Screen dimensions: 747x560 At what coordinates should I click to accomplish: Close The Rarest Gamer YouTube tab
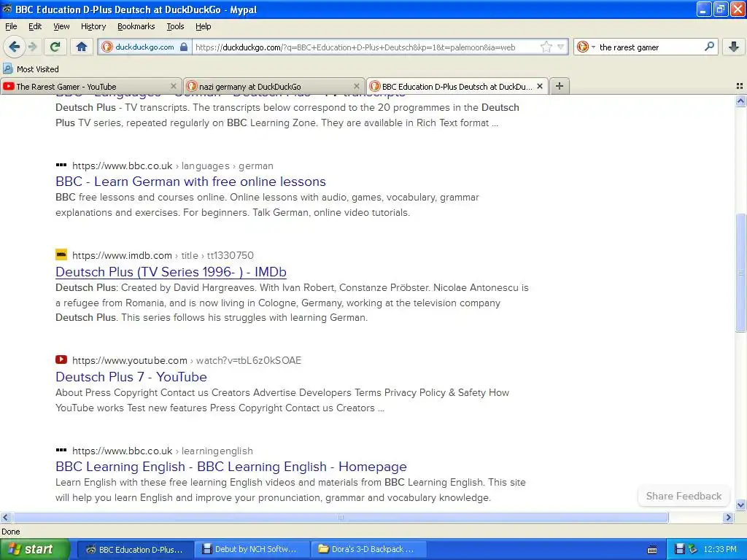coord(174,86)
